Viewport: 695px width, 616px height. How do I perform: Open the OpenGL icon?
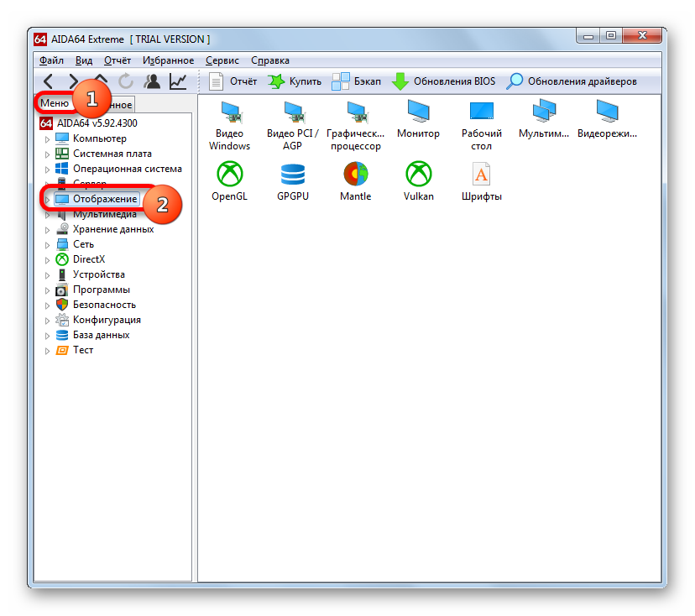pos(230,181)
